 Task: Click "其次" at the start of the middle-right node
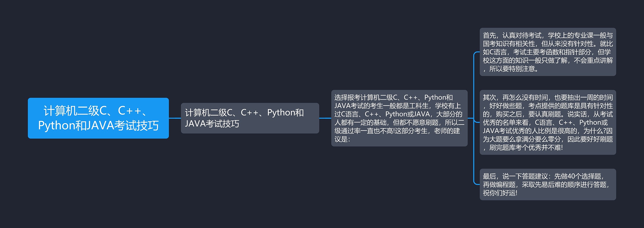coord(489,98)
